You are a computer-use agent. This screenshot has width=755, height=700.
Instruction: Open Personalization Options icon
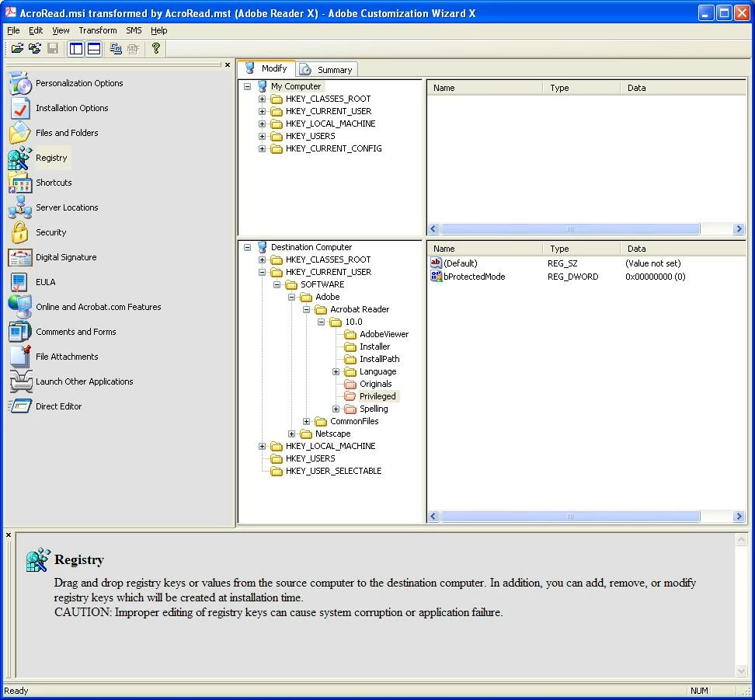click(x=19, y=83)
